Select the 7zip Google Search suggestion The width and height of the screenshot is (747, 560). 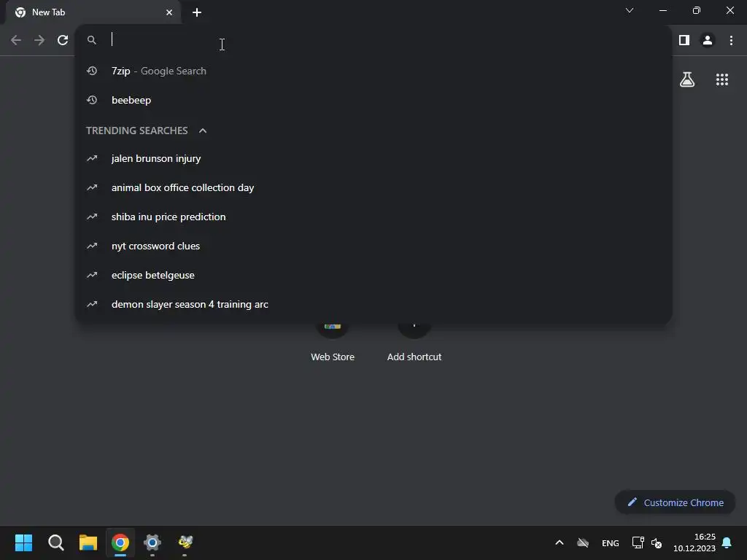pyautogui.click(x=373, y=71)
